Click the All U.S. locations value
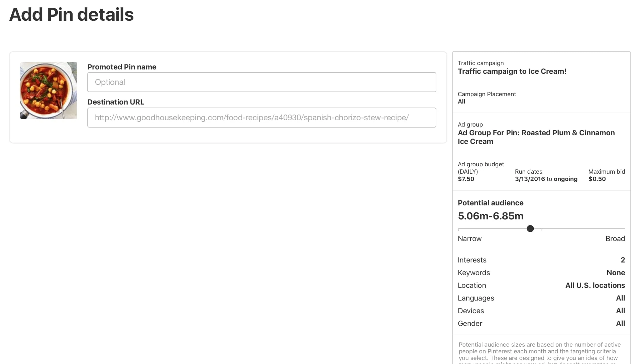This screenshot has height=364, width=642. tap(595, 286)
